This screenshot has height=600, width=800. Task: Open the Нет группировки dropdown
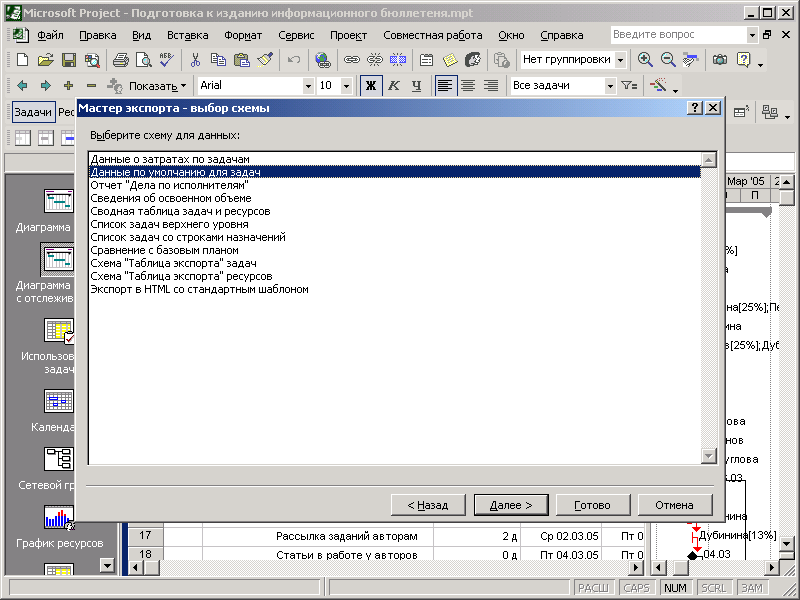(620, 60)
